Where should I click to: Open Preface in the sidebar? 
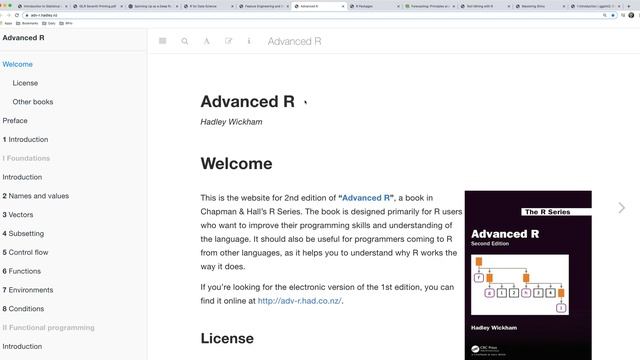click(15, 120)
